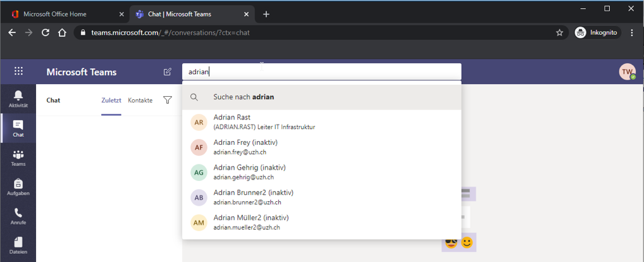This screenshot has height=262, width=644.
Task: Click the chat filter funnel icon
Action: [168, 100]
